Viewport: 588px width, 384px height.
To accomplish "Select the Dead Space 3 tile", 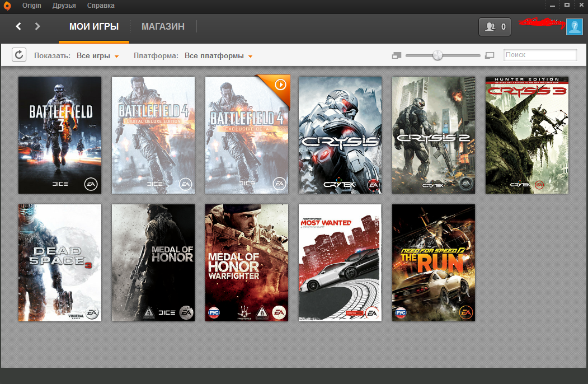I will pos(60,263).
